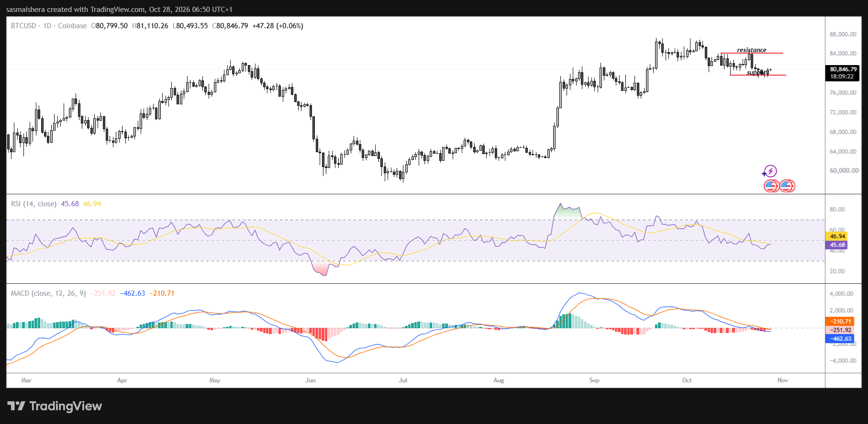Click the +47.28 (+0.06%) change value
The height and width of the screenshot is (424, 868).
pos(278,26)
